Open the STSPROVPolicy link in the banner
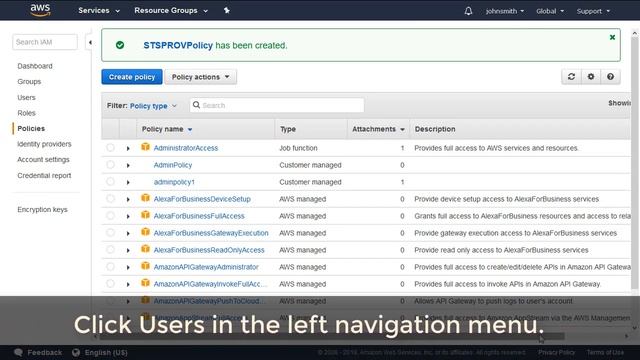This screenshot has height=360, width=640. 178,45
